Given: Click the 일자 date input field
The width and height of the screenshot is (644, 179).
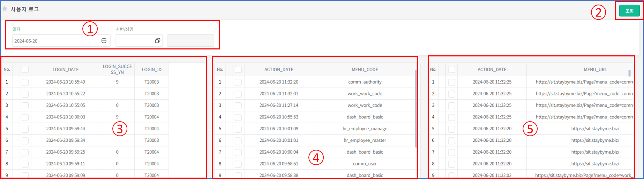Looking at the screenshot, I should point(56,41).
